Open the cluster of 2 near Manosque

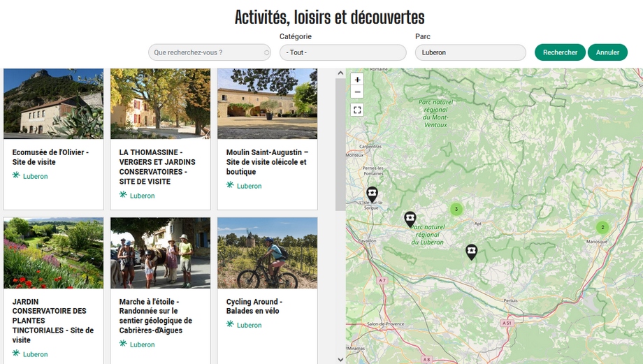pyautogui.click(x=602, y=228)
